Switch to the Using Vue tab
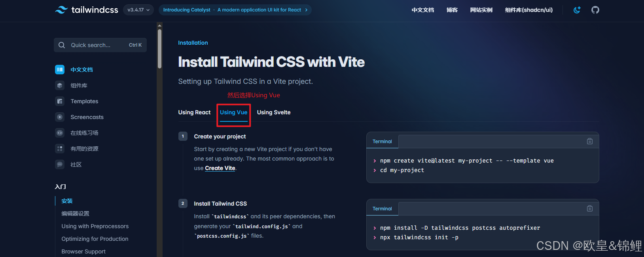The width and height of the screenshot is (644, 257). (233, 112)
